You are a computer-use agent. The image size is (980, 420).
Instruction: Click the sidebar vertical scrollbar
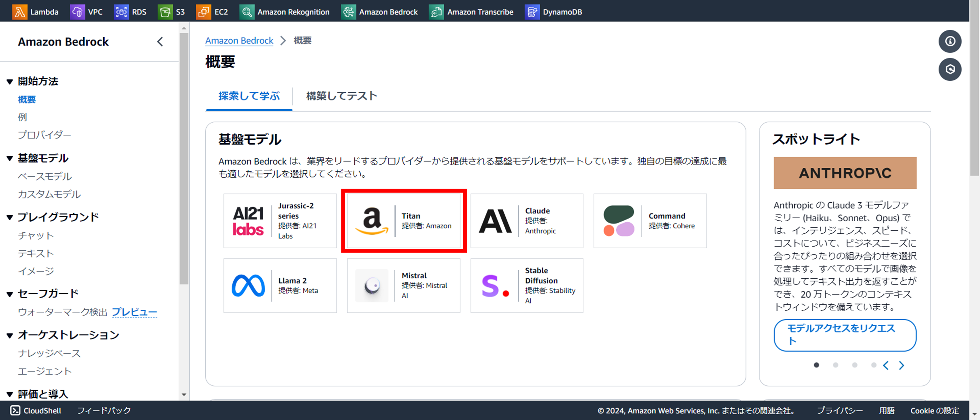184,160
